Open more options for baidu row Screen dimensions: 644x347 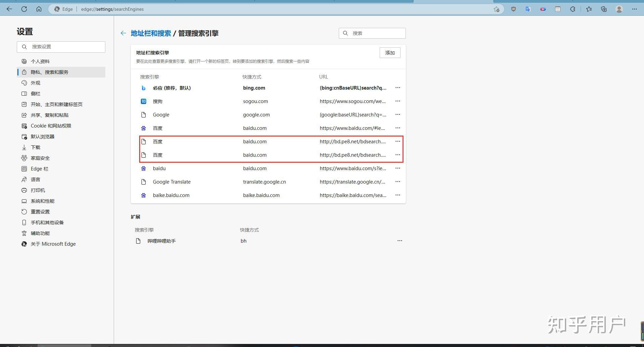click(x=398, y=168)
